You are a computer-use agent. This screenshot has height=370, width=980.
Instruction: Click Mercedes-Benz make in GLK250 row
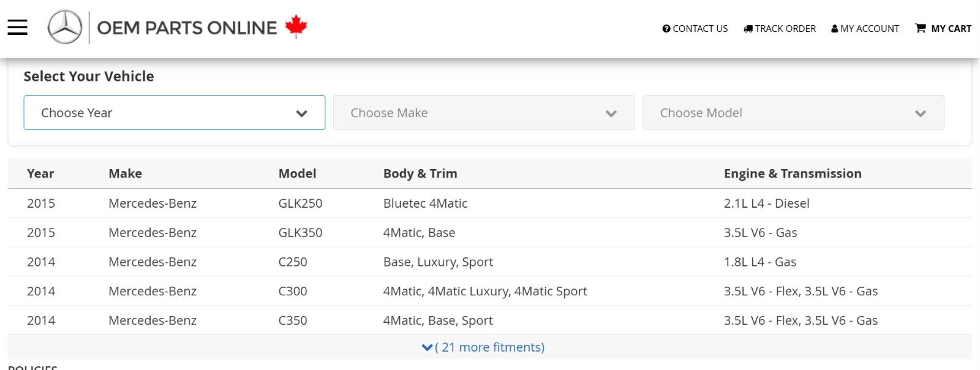click(153, 203)
